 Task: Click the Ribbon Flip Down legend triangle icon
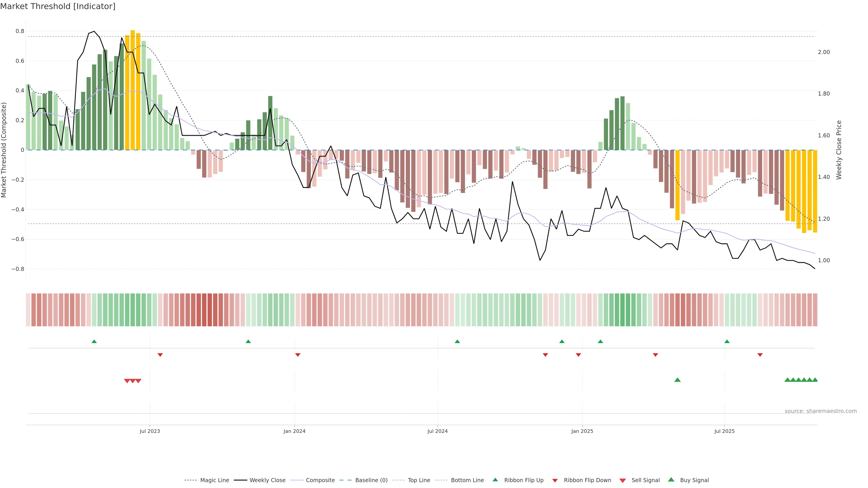coord(555,480)
